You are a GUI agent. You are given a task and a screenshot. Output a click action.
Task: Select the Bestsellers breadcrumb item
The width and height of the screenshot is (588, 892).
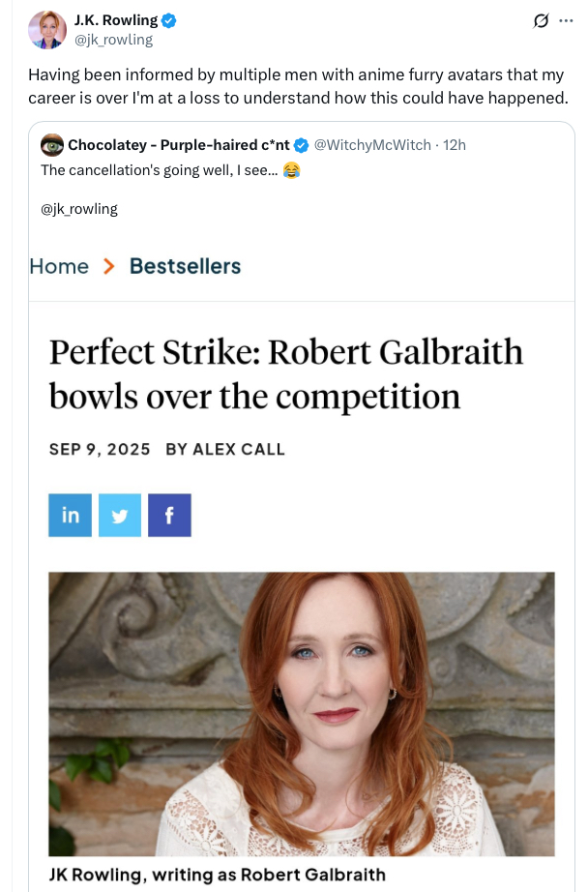point(185,266)
